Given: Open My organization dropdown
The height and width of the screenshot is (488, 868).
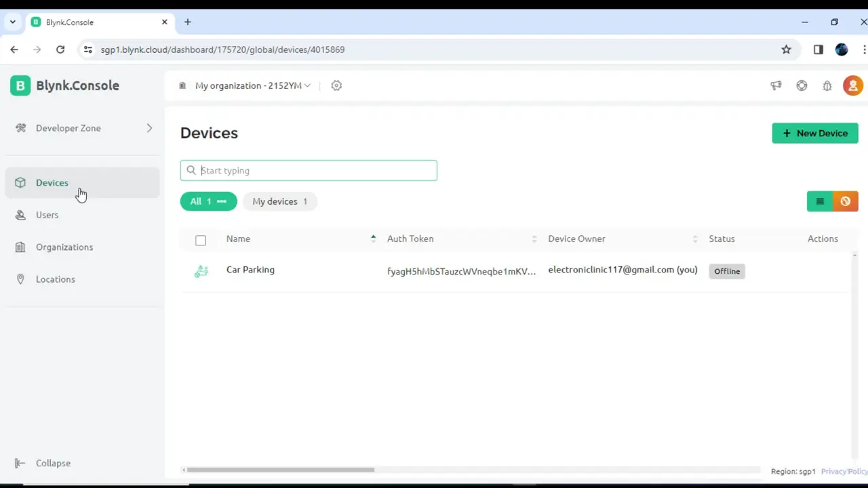Looking at the screenshot, I should click(x=252, y=85).
